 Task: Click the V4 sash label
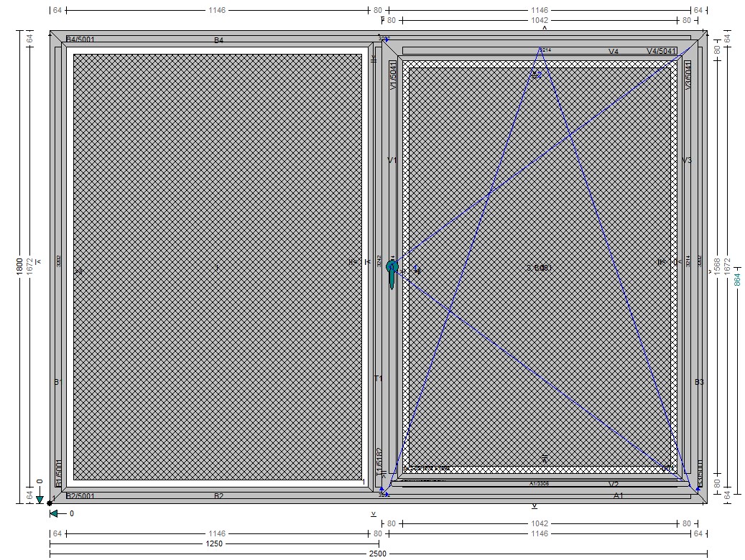pos(614,51)
